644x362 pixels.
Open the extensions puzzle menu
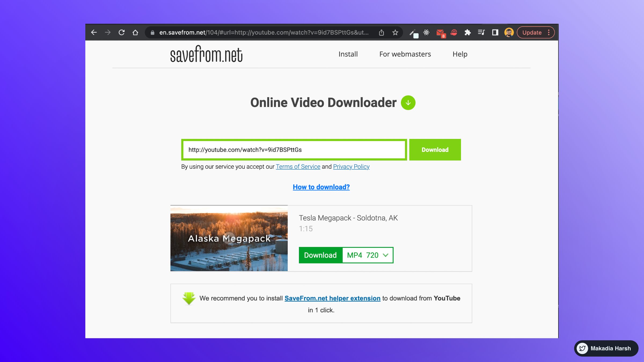(467, 32)
